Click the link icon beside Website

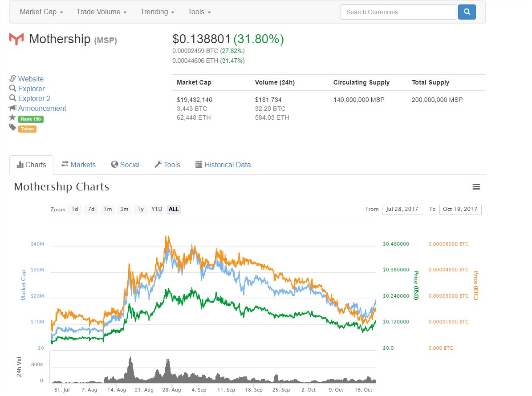pyautogui.click(x=12, y=78)
